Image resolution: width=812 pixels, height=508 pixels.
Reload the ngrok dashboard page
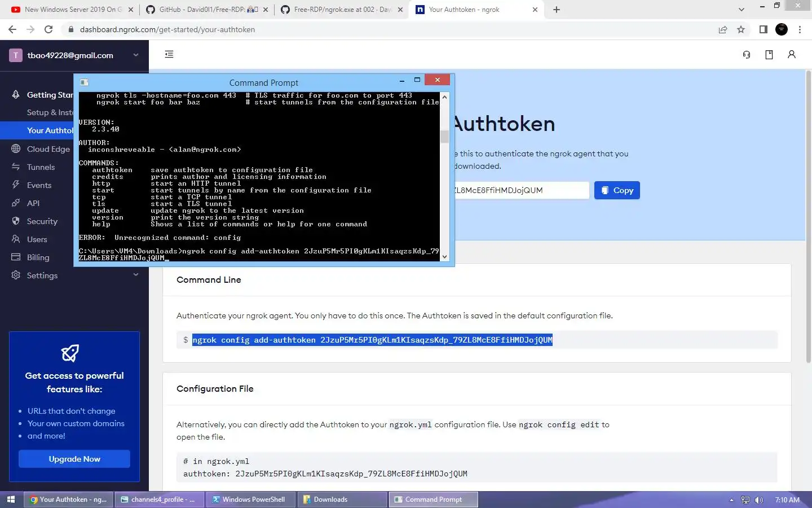[48, 29]
